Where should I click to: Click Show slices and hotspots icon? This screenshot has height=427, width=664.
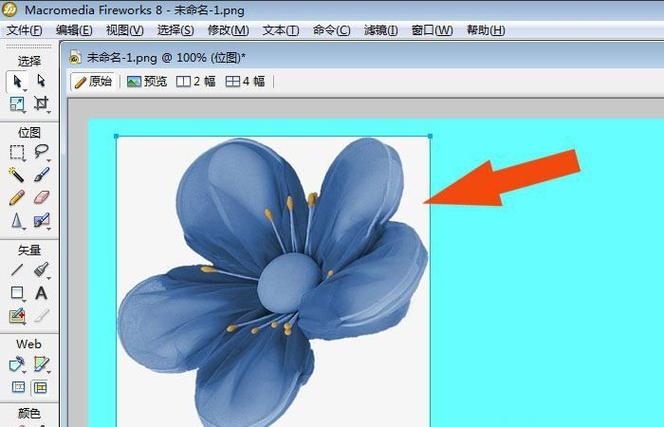(41, 387)
